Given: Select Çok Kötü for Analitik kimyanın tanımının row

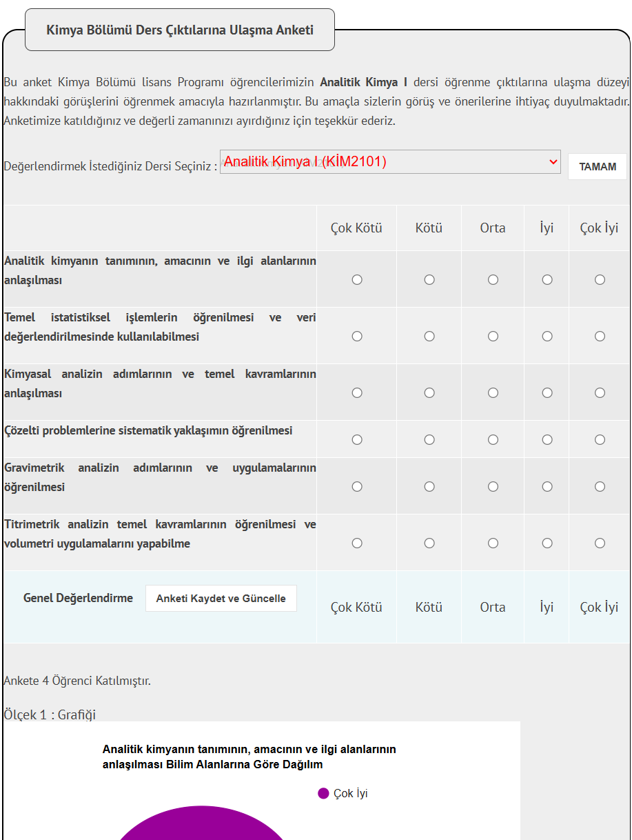Looking at the screenshot, I should pos(357,280).
